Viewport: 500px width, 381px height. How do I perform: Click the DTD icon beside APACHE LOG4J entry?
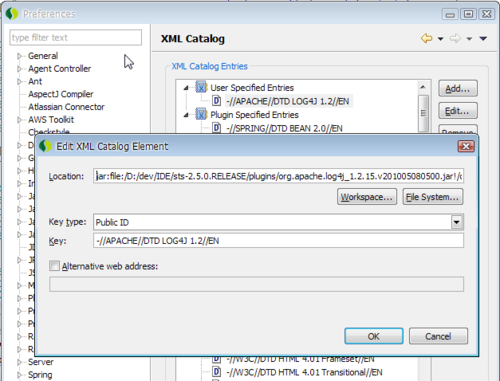(x=217, y=101)
